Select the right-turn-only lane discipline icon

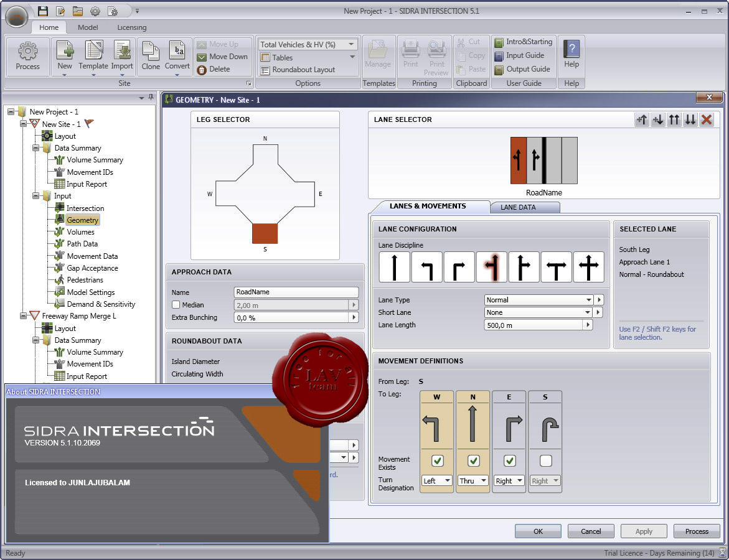click(x=459, y=267)
